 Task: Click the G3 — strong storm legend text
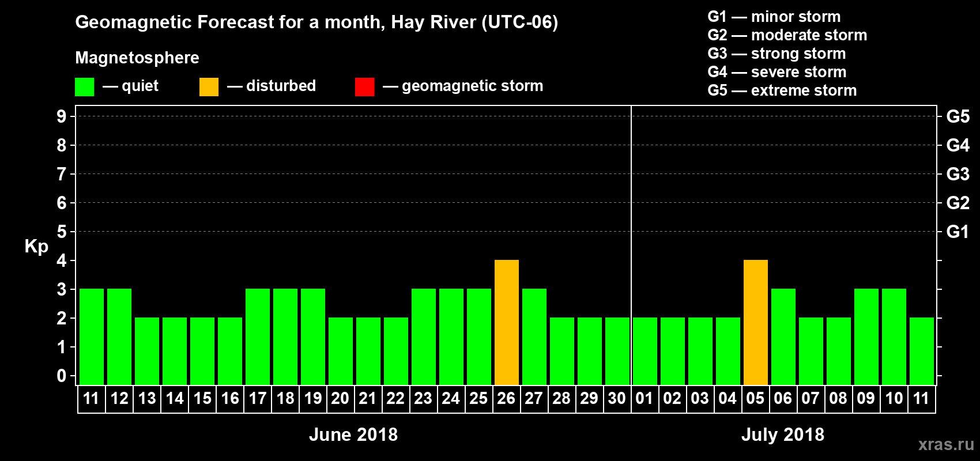tap(777, 54)
